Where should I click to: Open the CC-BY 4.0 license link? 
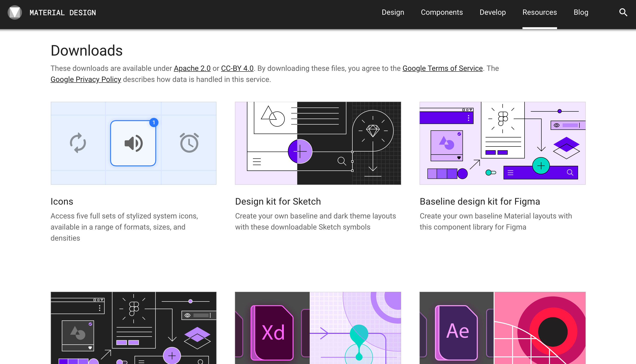point(237,68)
